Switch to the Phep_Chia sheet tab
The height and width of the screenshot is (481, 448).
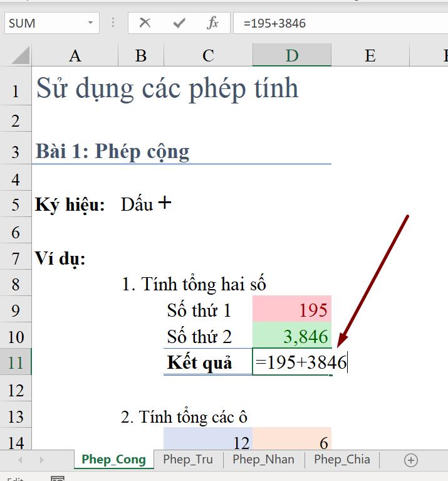[342, 460]
